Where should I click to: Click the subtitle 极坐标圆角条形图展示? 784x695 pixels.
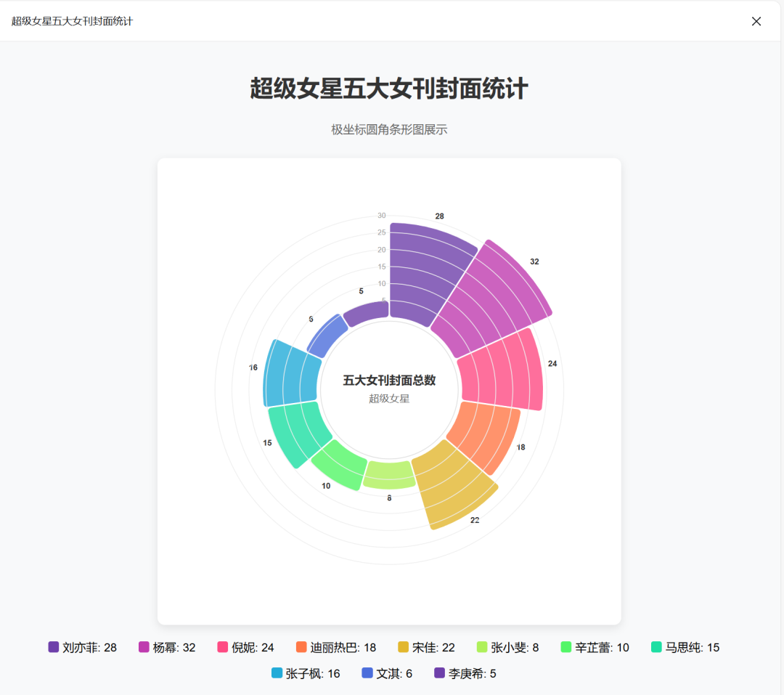click(x=390, y=129)
